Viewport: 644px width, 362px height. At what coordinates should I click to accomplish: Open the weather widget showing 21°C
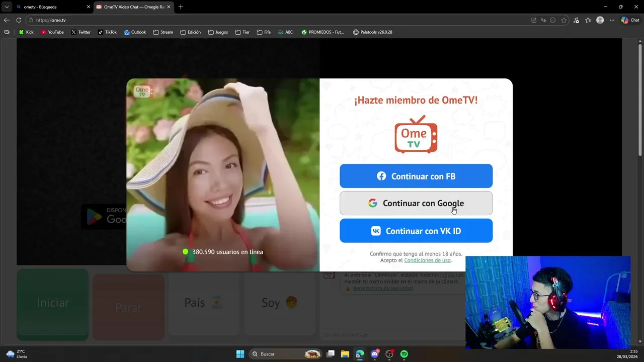click(17, 354)
